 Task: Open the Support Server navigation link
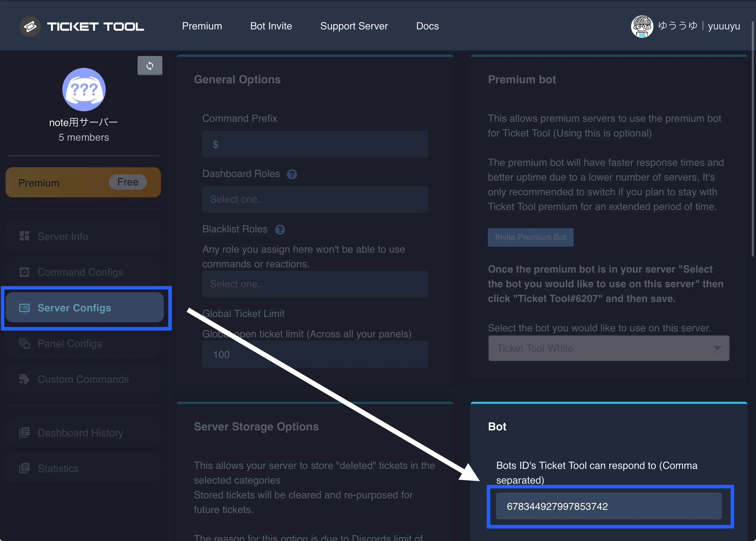pos(354,26)
